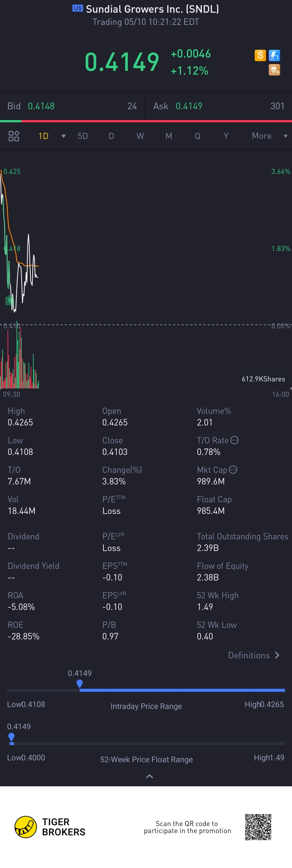292x868 pixels.
Task: Tap the Tiger Brokers logo
Action: (x=50, y=827)
